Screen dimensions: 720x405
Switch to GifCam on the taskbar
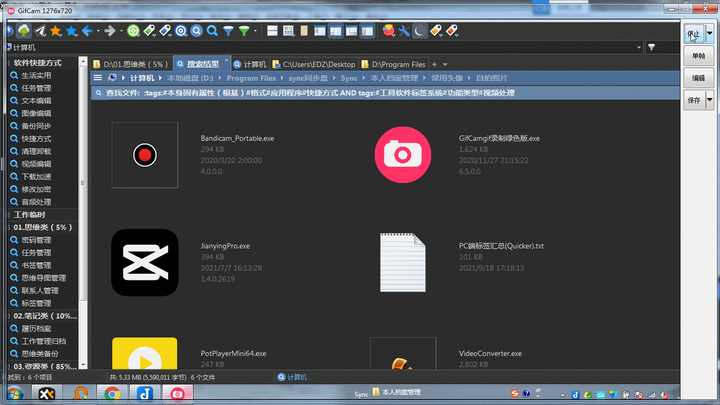click(177, 394)
